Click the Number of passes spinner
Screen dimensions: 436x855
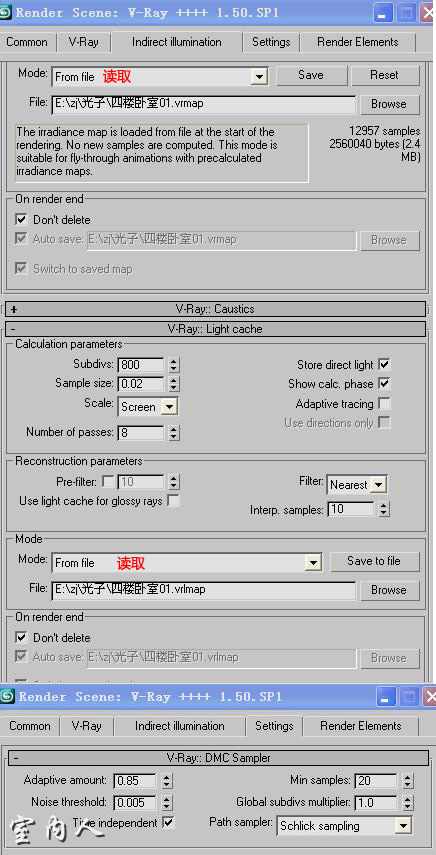click(x=173, y=433)
